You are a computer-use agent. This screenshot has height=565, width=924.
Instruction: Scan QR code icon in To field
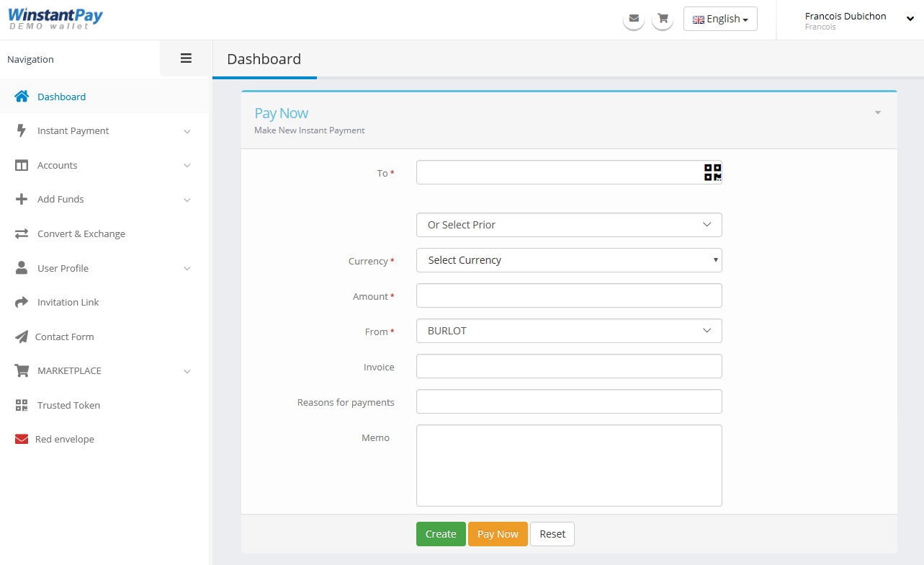pyautogui.click(x=712, y=172)
